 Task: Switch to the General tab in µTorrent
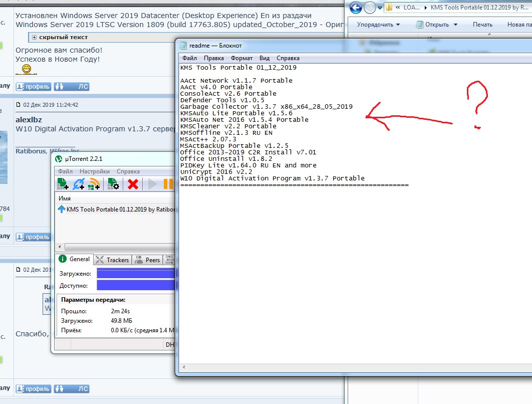coord(75,259)
